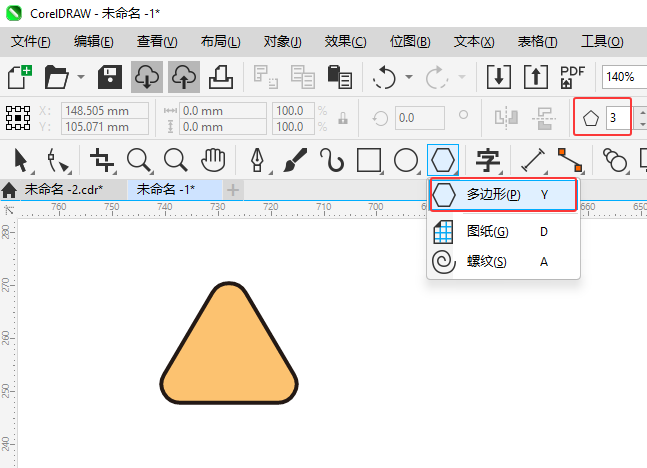
Task: Click the Copy icon in the toolbar
Action: click(x=302, y=77)
